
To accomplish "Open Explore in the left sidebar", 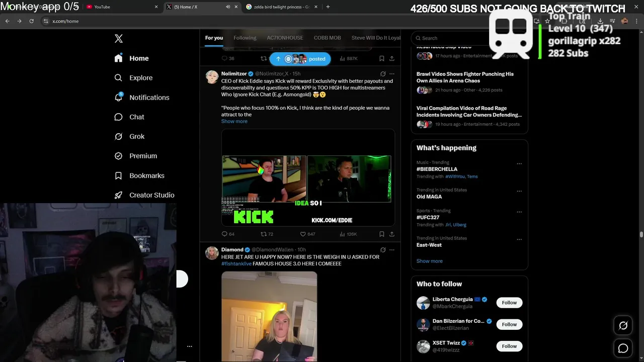I will pyautogui.click(x=133, y=78).
